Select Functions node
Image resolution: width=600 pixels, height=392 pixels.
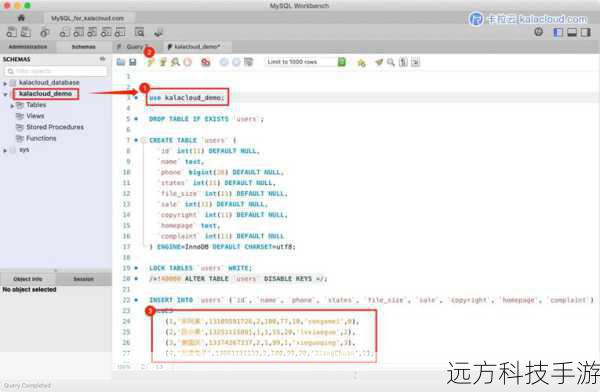coord(41,138)
